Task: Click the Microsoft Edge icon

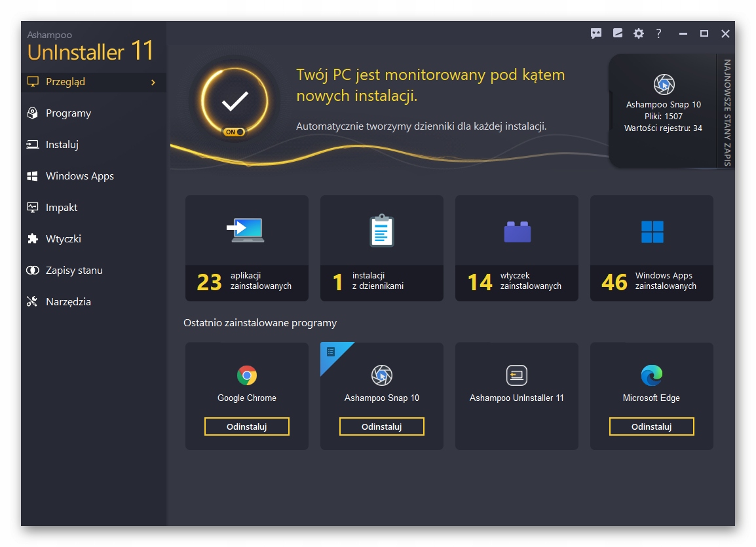Action: [651, 375]
